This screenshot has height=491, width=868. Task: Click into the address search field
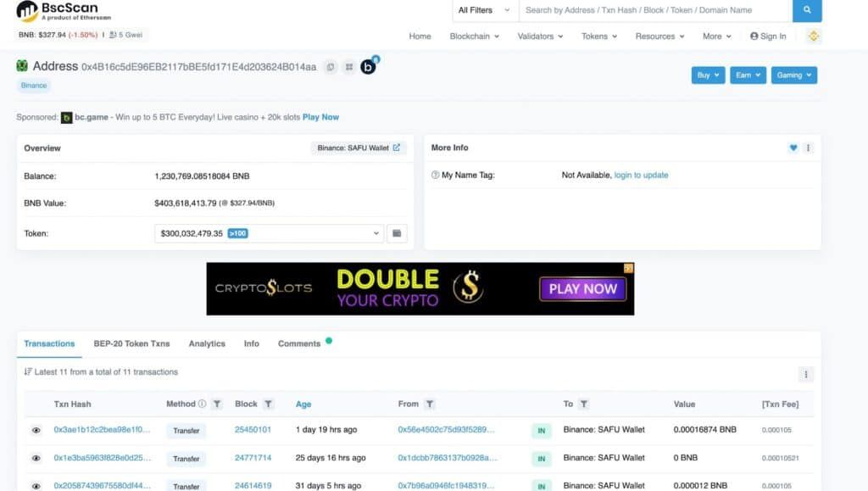[x=653, y=10]
